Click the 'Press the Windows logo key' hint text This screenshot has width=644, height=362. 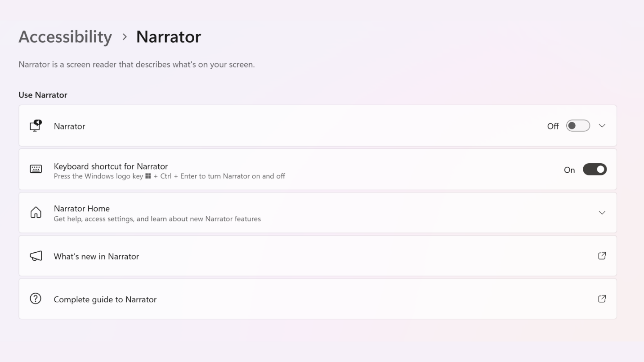click(170, 176)
